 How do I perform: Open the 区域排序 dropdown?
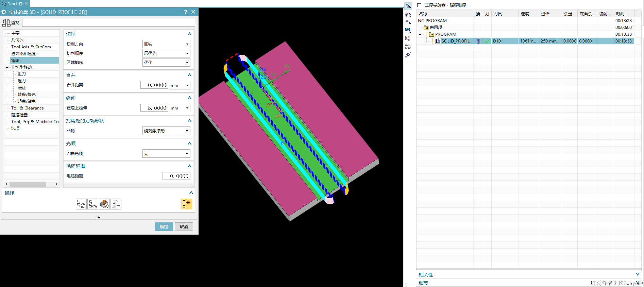[x=166, y=63]
